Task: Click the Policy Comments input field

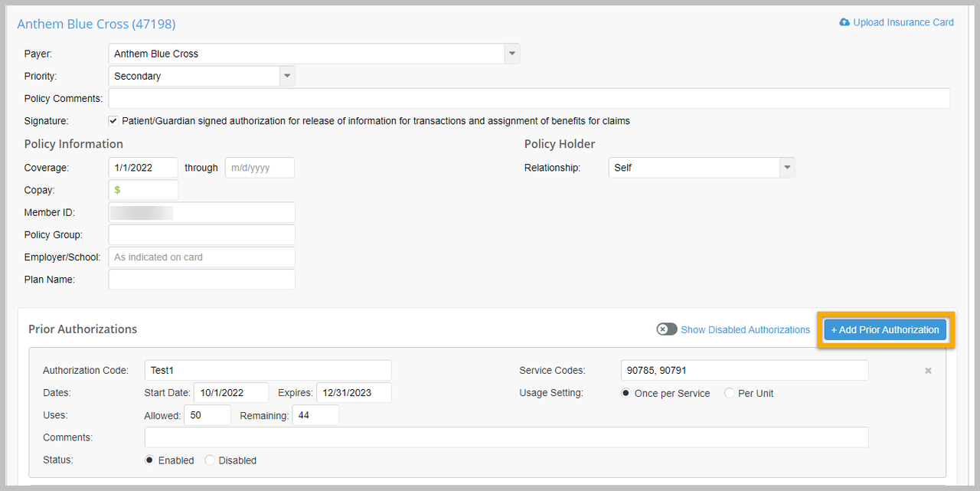Action: pos(530,98)
